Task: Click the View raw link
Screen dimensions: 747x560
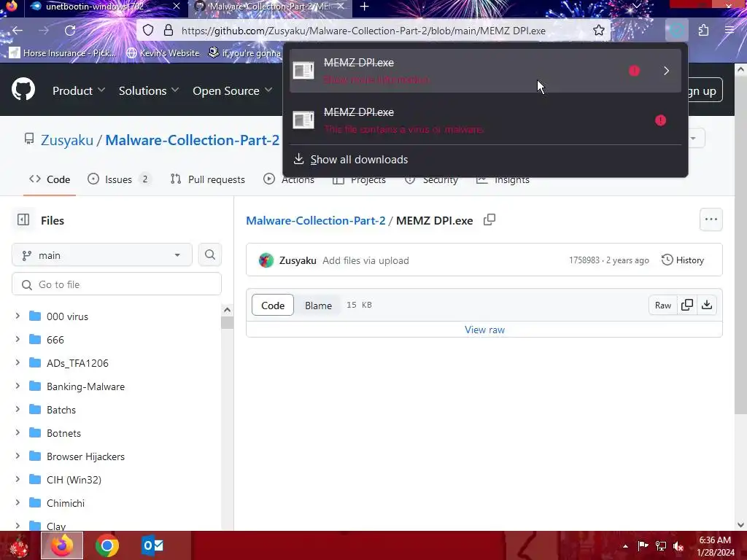Action: pos(484,330)
